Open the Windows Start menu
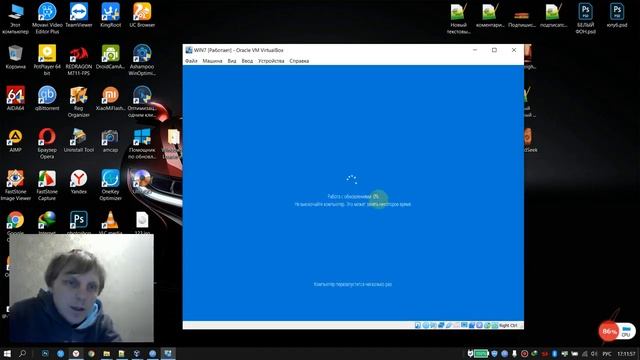The image size is (640, 360). coord(7,353)
